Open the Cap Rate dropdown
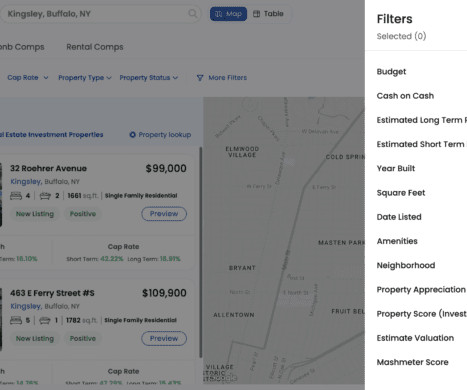Image resolution: width=467 pixels, height=390 pixels. pyautogui.click(x=28, y=78)
